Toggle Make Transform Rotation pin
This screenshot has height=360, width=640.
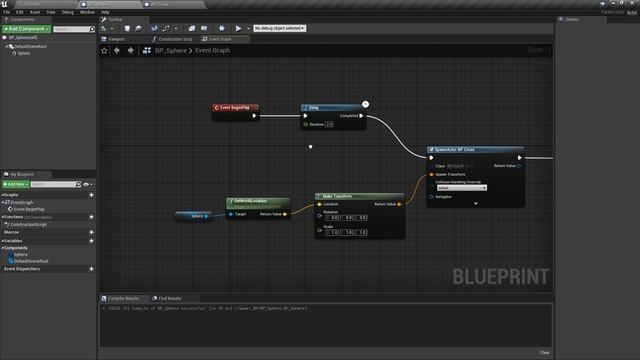coord(320,216)
